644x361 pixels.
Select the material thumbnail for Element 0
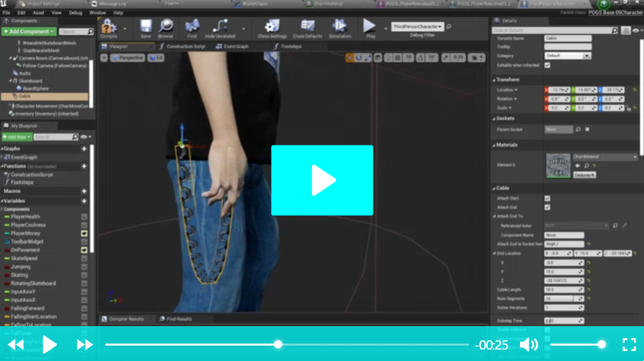558,165
